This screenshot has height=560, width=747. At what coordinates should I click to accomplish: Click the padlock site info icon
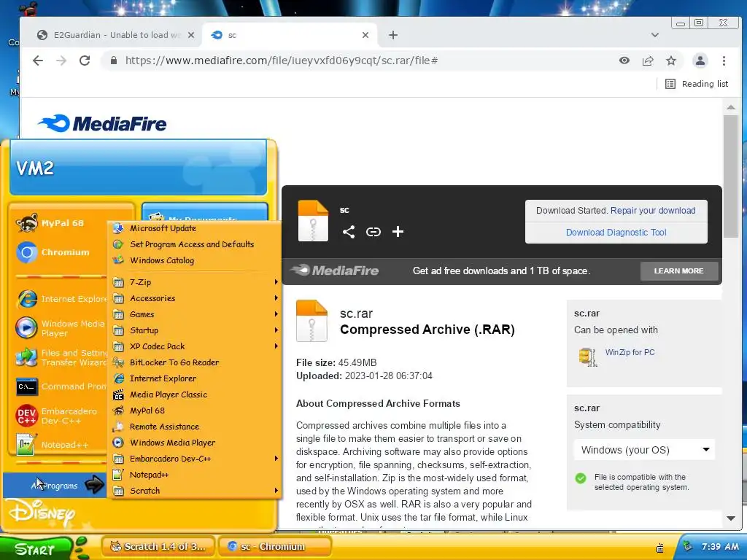(113, 61)
